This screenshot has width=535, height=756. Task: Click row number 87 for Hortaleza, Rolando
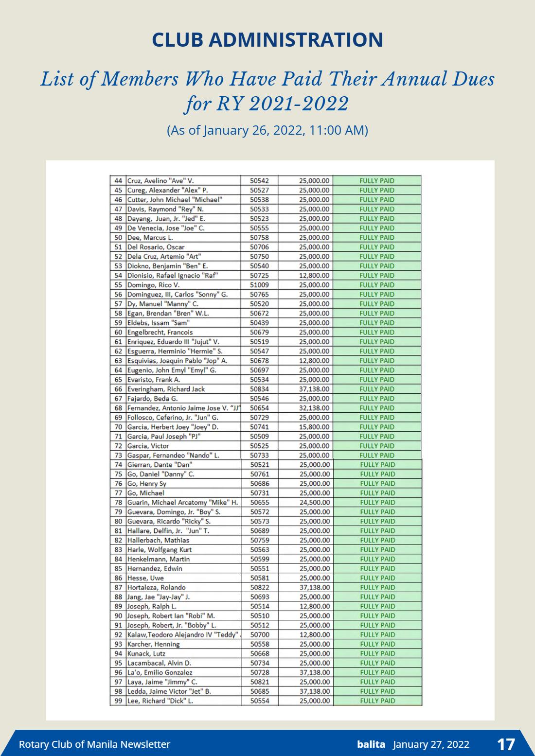pos(118,587)
